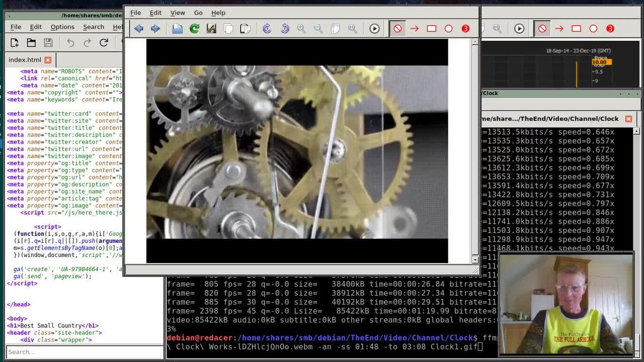Viewport: 644px width, 362px height.
Task: Zoom in on the gear image
Action: pyautogui.click(x=301, y=29)
